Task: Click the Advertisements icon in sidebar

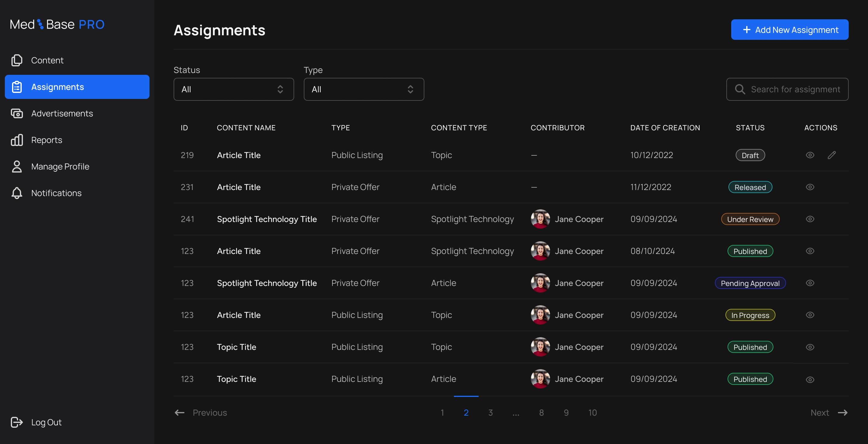Action: 17,113
